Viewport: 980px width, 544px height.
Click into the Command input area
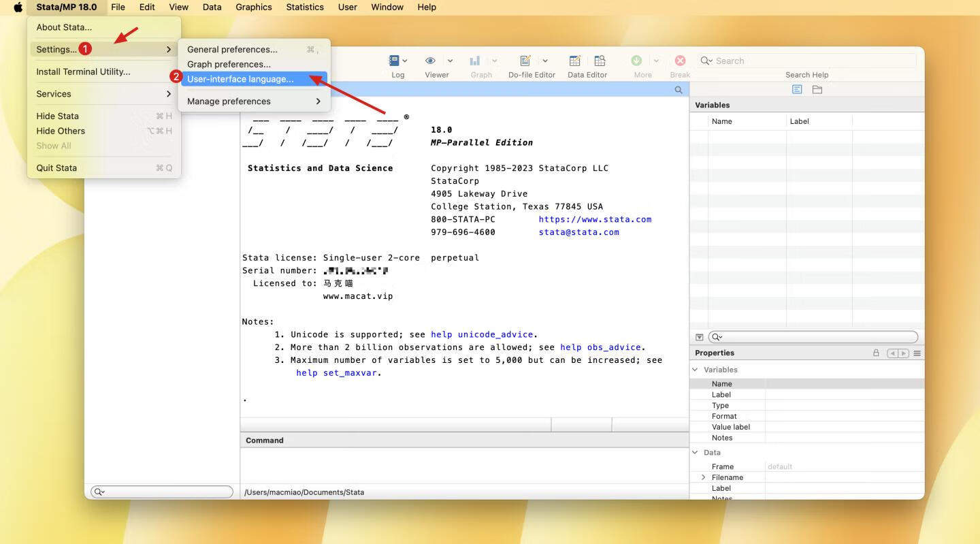point(464,466)
